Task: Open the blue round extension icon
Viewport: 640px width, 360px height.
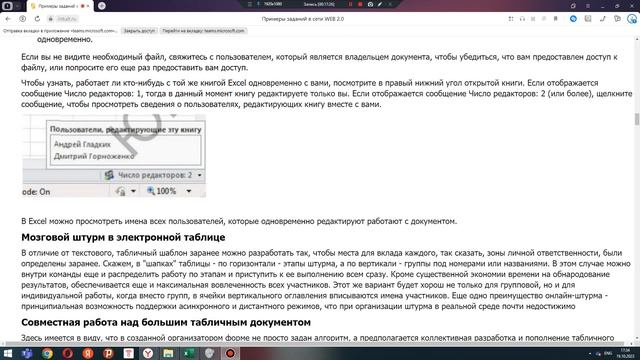Action: tap(573, 19)
